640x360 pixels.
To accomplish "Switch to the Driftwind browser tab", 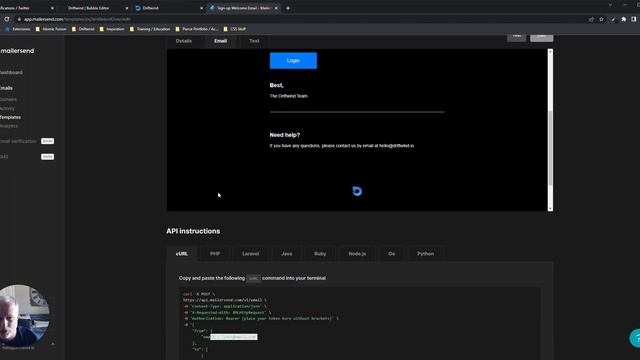I will [x=168, y=8].
